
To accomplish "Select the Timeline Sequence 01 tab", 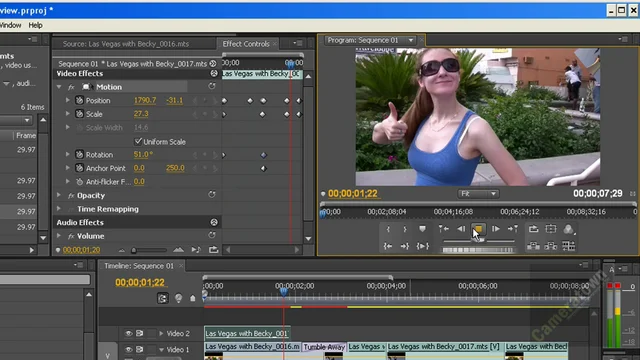I will point(139,266).
